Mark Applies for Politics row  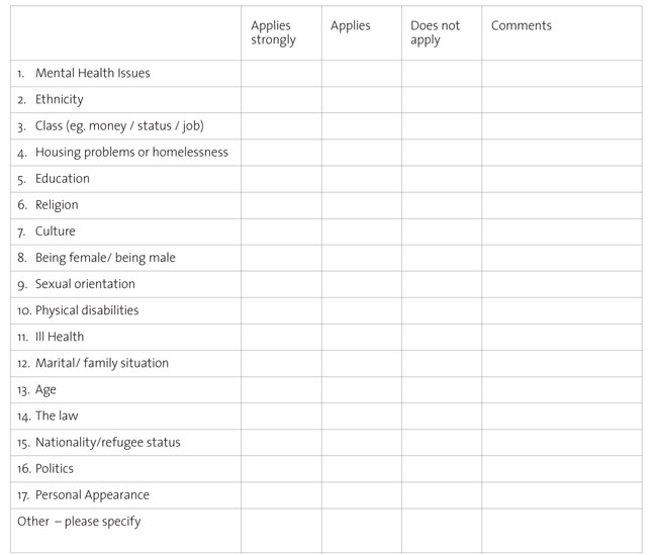point(362,468)
